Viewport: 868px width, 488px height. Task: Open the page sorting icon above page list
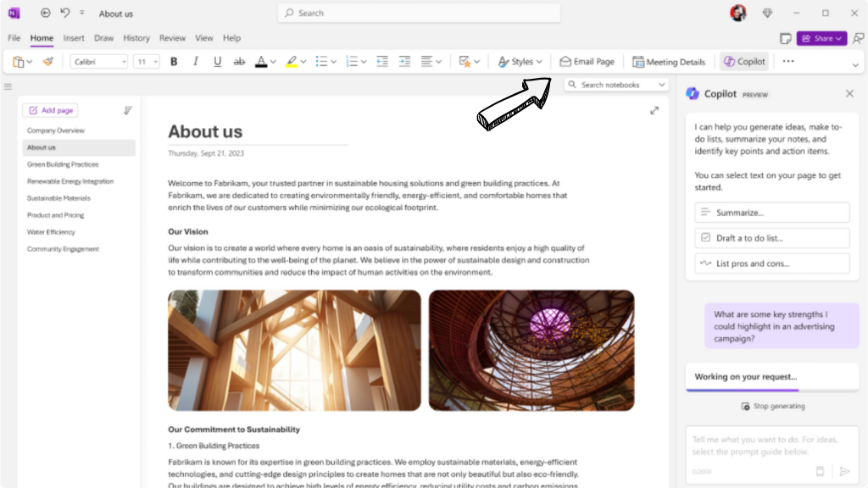[128, 110]
